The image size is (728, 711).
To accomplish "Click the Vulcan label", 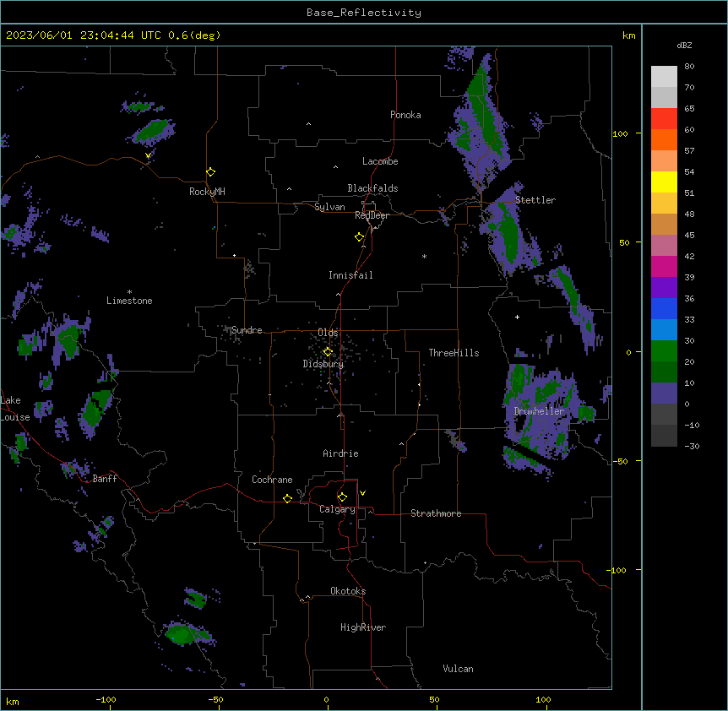I will [458, 669].
